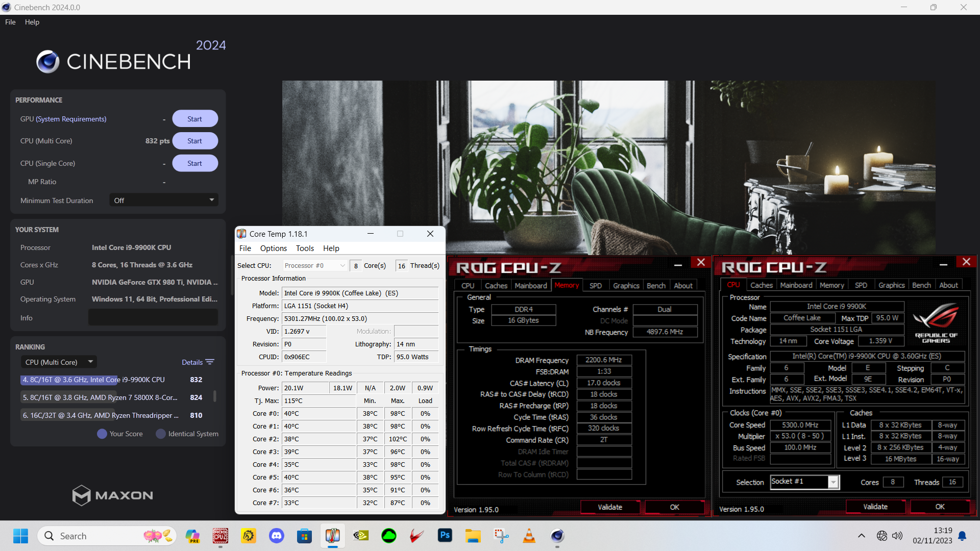Click the Windows Start button
This screenshot has height=551, width=980.
click(20, 536)
